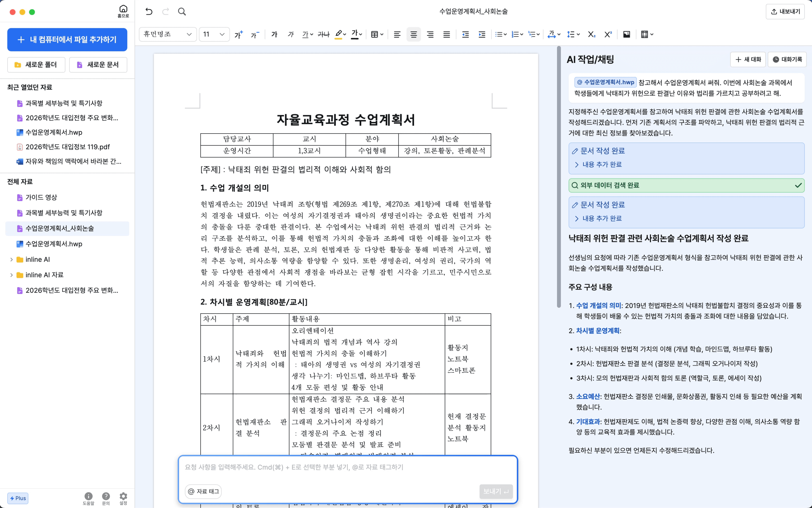Click the 내보내기 export button
The height and width of the screenshot is (508, 812).
tap(785, 12)
